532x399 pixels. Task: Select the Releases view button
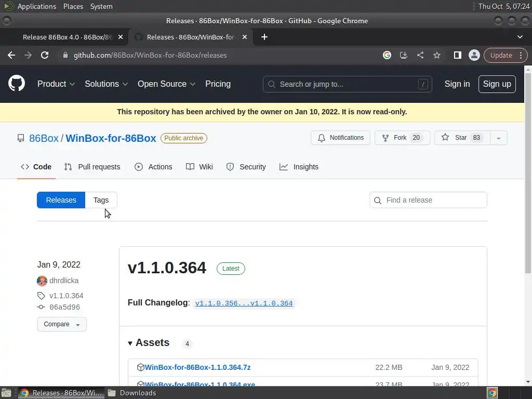(61, 200)
